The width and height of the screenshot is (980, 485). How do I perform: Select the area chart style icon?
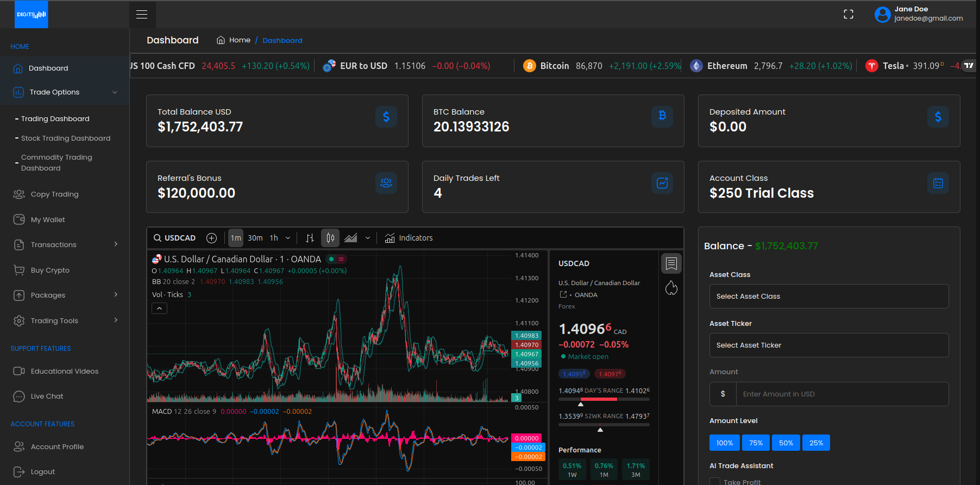point(351,238)
